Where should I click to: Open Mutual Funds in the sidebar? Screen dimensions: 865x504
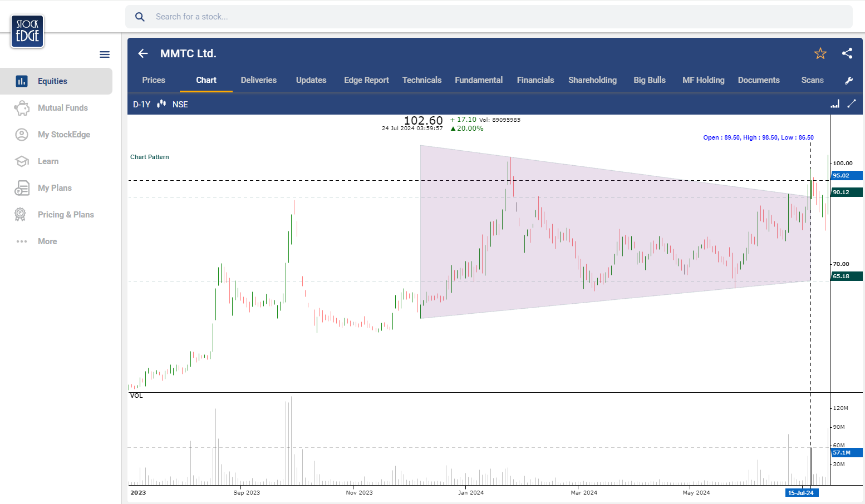click(62, 108)
